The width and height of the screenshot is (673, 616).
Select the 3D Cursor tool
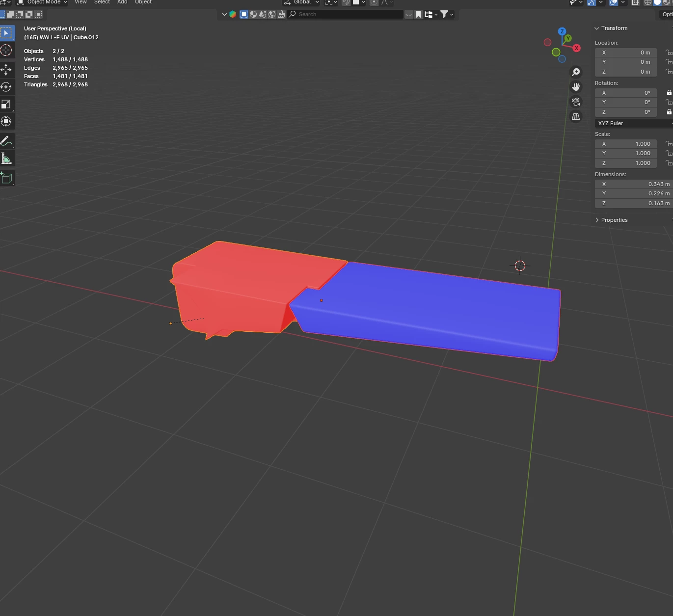coord(6,50)
